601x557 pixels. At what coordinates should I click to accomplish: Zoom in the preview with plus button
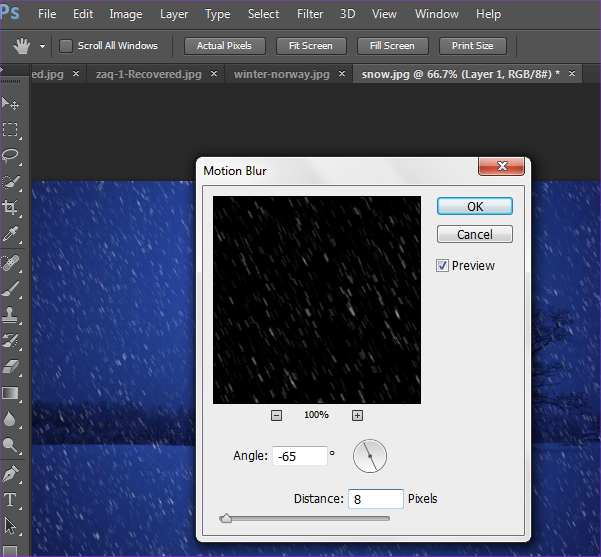pyautogui.click(x=357, y=415)
